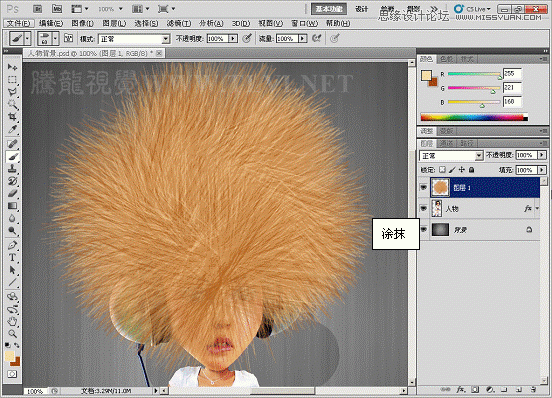552x398 pixels.
Task: Click the Quick Mask mode icon
Action: [x=12, y=374]
